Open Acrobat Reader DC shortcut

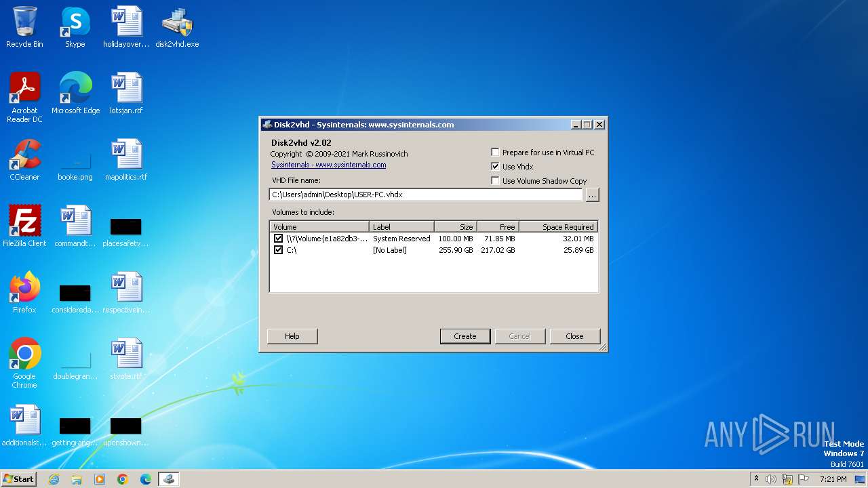pyautogui.click(x=24, y=98)
